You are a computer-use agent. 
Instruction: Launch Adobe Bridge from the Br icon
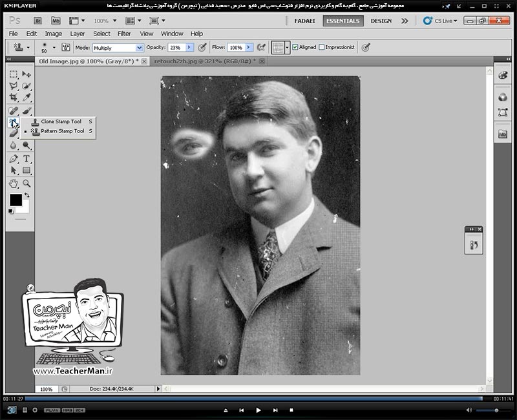click(x=37, y=21)
